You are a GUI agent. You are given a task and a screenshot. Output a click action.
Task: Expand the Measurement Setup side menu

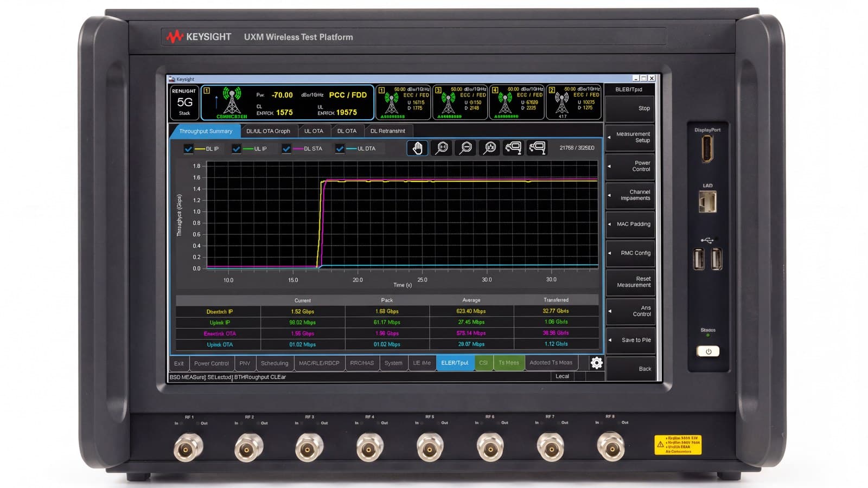[630, 137]
